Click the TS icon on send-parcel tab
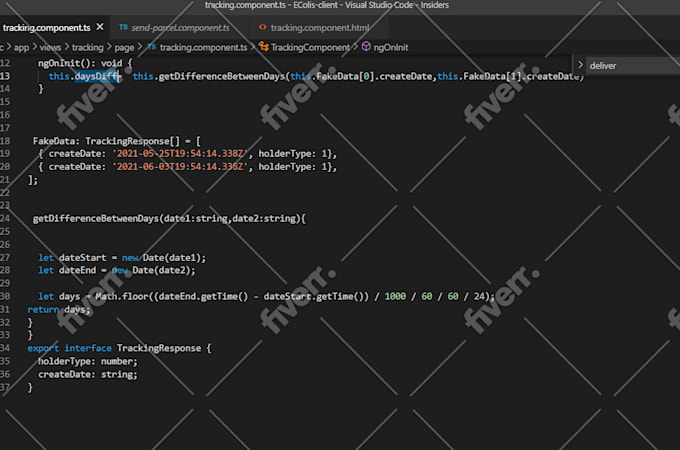Viewport: 680px width, 450px height. point(124,27)
